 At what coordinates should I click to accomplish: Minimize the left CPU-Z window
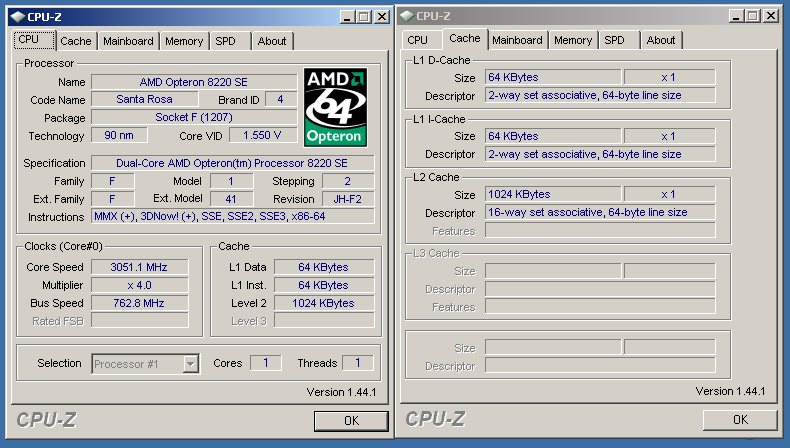[x=347, y=17]
